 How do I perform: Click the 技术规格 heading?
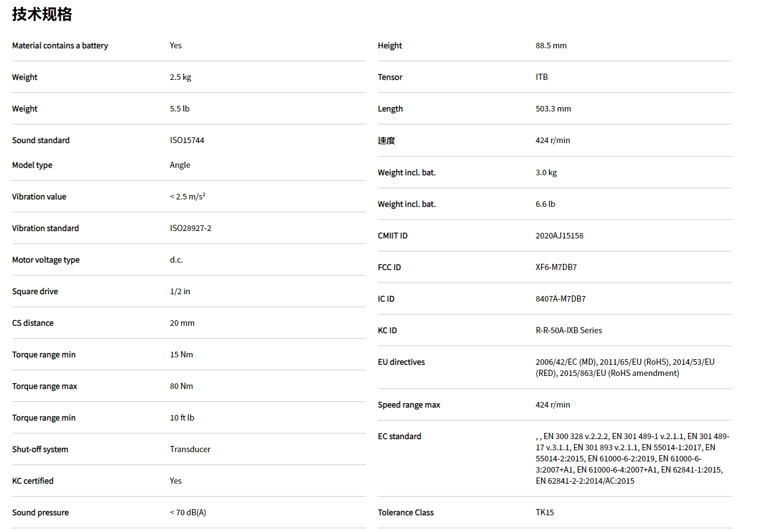[x=42, y=14]
